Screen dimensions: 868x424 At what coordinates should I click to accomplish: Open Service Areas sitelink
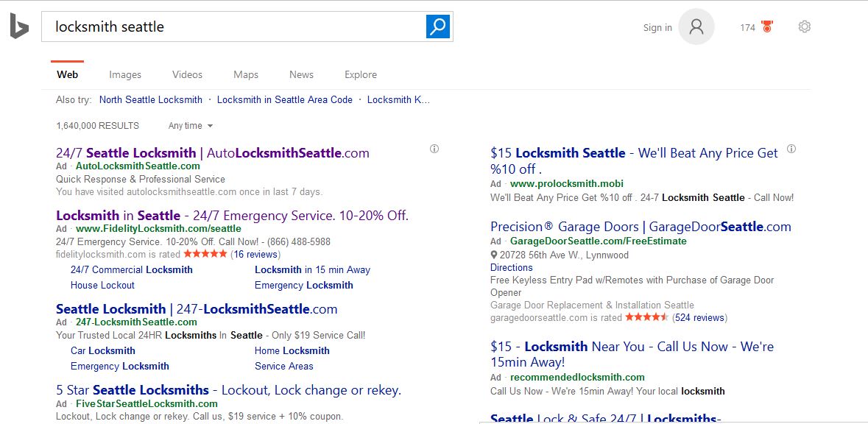click(x=284, y=367)
